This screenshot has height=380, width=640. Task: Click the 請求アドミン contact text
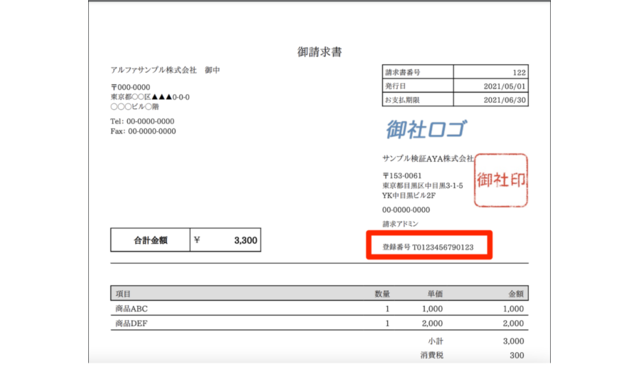[x=400, y=224]
